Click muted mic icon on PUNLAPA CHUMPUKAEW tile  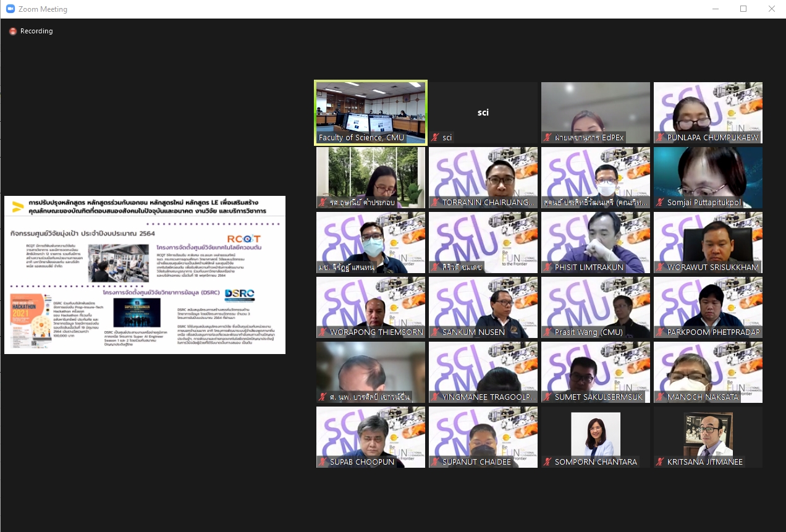[660, 138]
